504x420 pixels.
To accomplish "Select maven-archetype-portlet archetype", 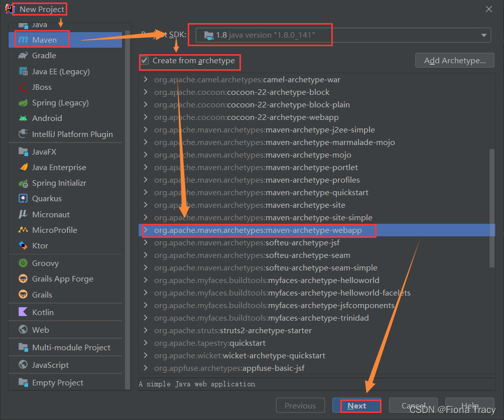I will tap(317, 168).
